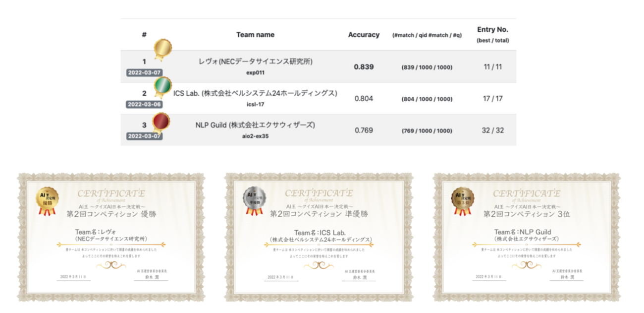This screenshot has width=644, height=313.
Task: Click the entry count "32 / 32"
Action: (x=492, y=130)
